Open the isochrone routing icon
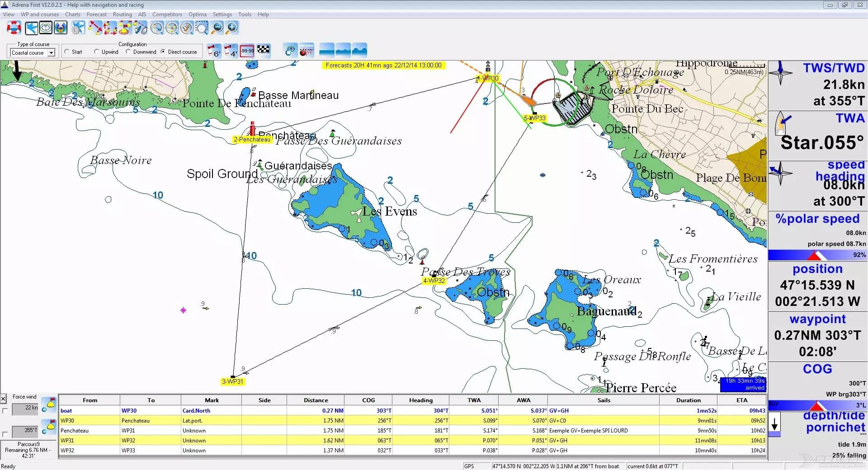The image size is (868, 470). (46, 28)
